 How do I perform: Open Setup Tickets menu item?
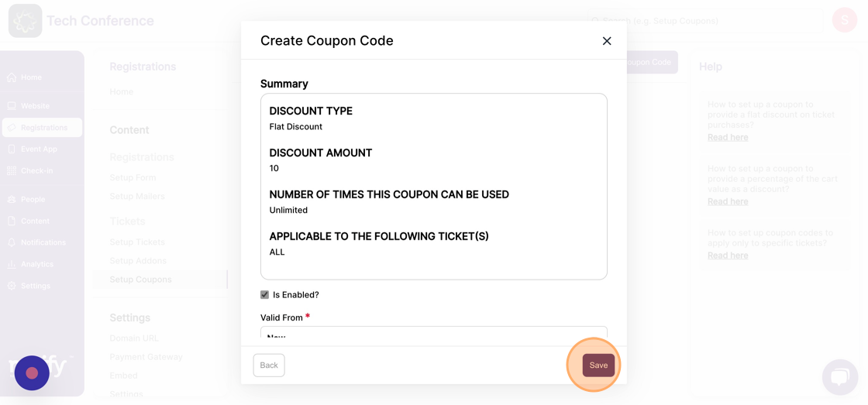coord(137,242)
